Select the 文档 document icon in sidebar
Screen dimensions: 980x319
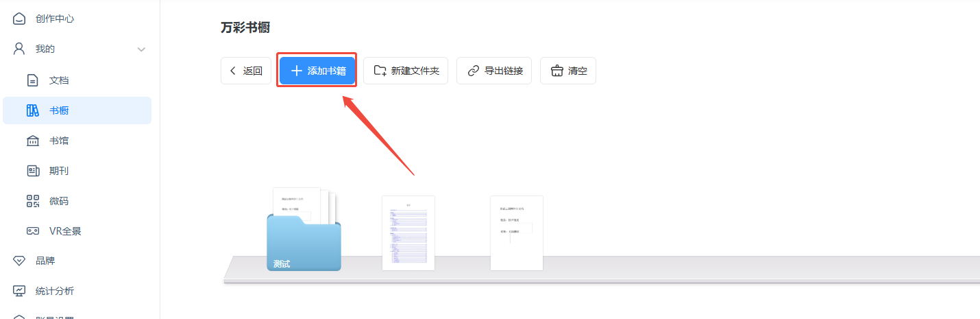(x=32, y=80)
